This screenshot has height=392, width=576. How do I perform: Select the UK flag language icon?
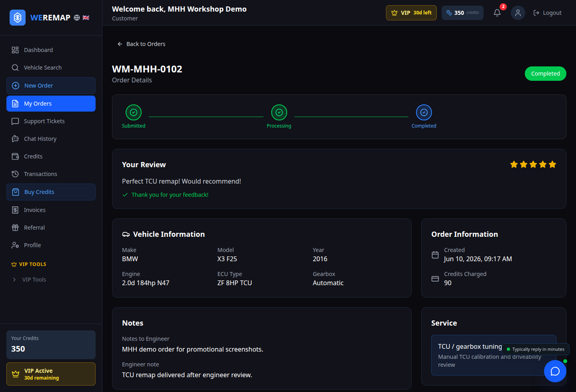tap(86, 18)
